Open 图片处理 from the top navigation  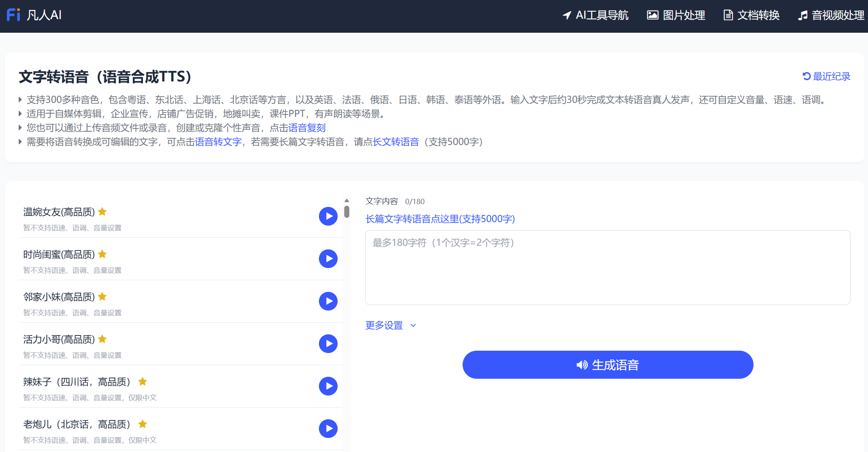tap(676, 16)
